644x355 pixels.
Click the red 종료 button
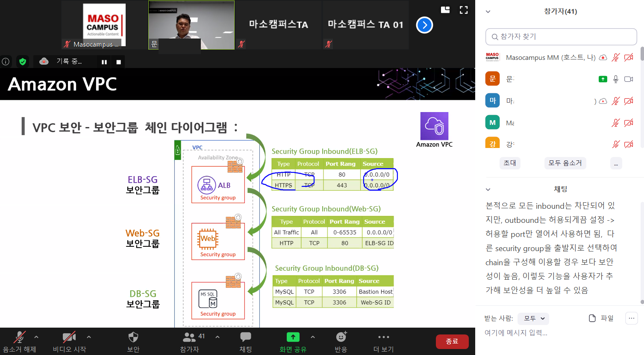tap(452, 341)
